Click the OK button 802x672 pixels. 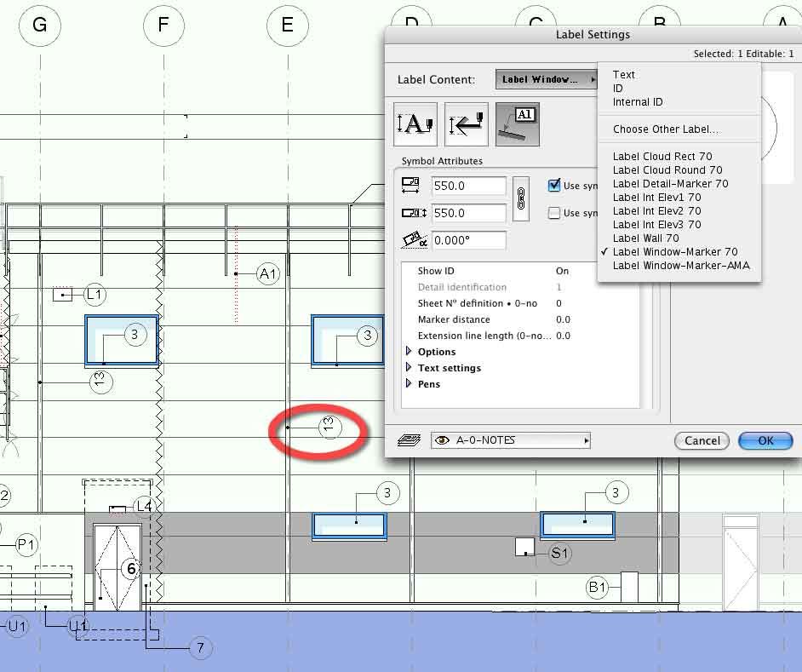click(x=765, y=440)
